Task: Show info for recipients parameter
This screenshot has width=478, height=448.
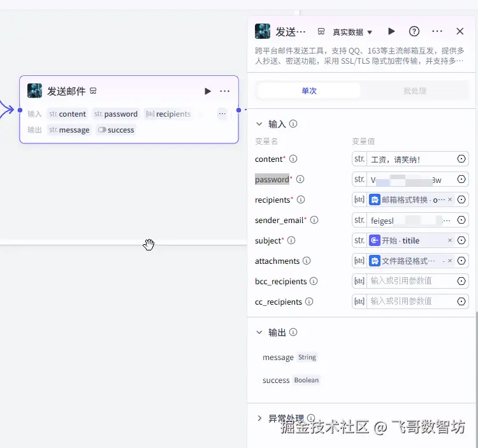Action: (x=301, y=199)
